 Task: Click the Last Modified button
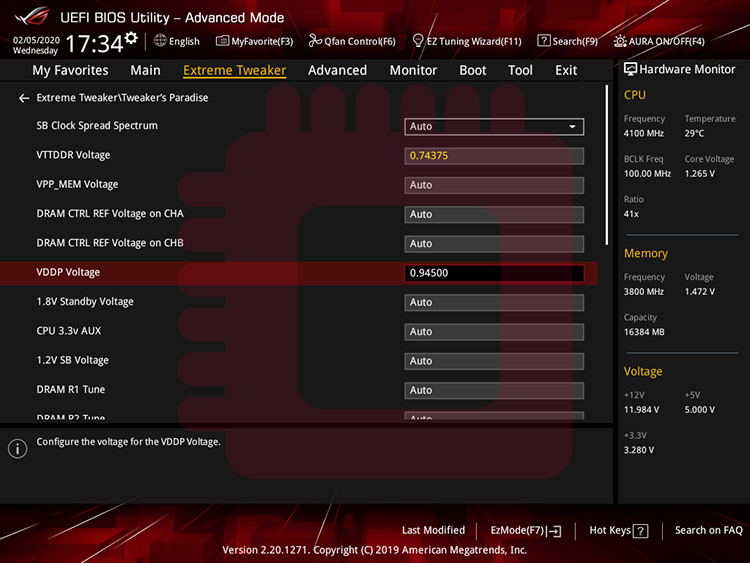[x=433, y=530]
